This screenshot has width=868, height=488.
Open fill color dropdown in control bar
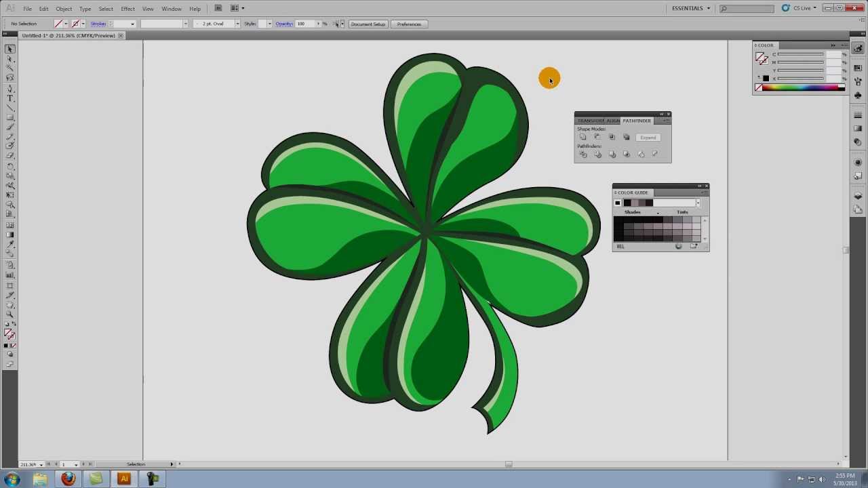pos(66,24)
